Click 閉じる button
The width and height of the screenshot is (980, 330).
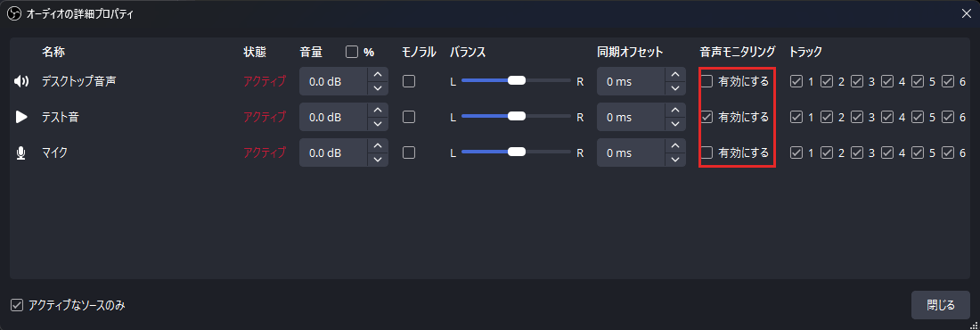click(x=941, y=306)
